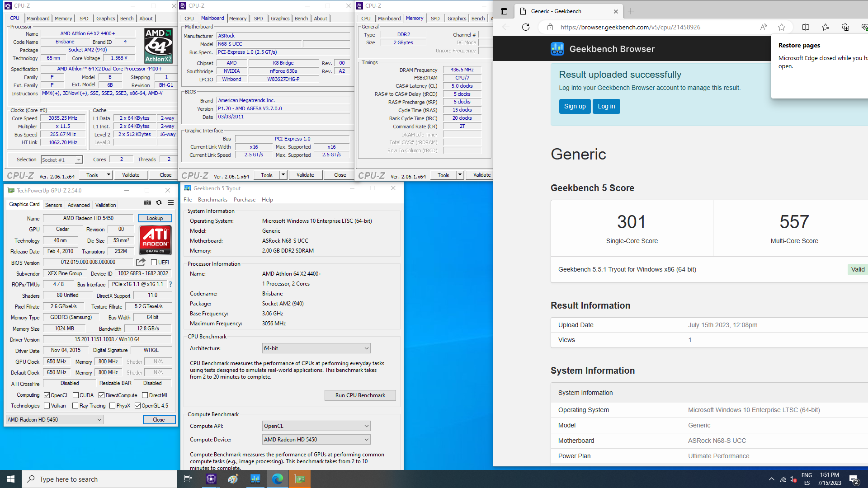Screen dimensions: 868x488
Task: Click the bus interface question mark
Action: 170,284
